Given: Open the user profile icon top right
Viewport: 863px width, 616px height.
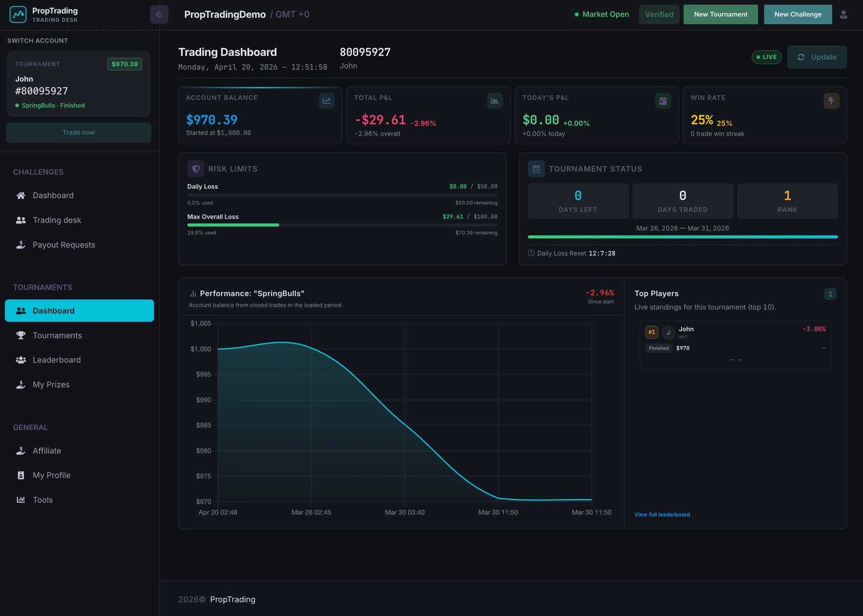Looking at the screenshot, I should point(843,14).
